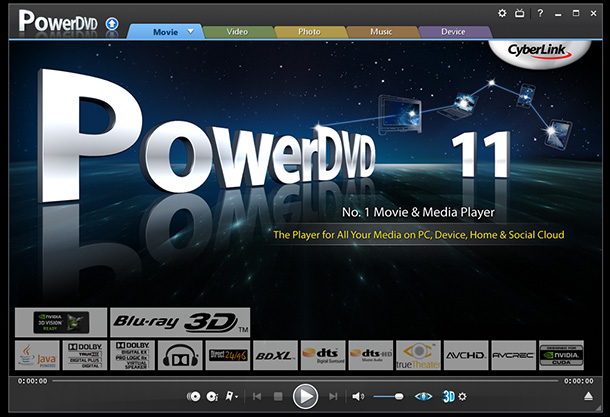This screenshot has width=610, height=417.
Task: Open the Movie tab
Action: coord(165,32)
